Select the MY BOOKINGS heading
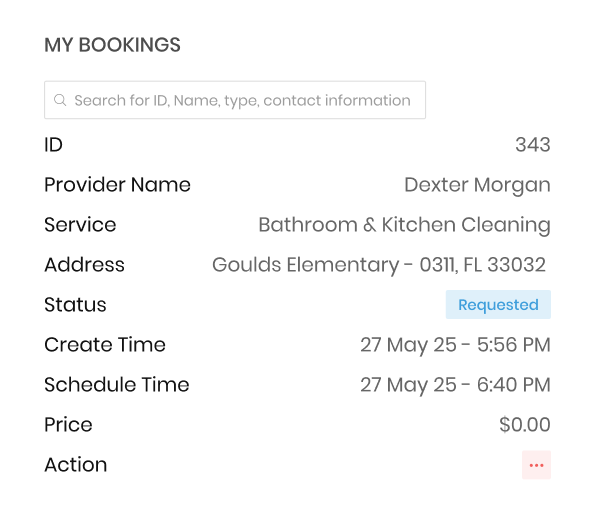Image resolution: width=595 pixels, height=507 pixels. coord(112,45)
